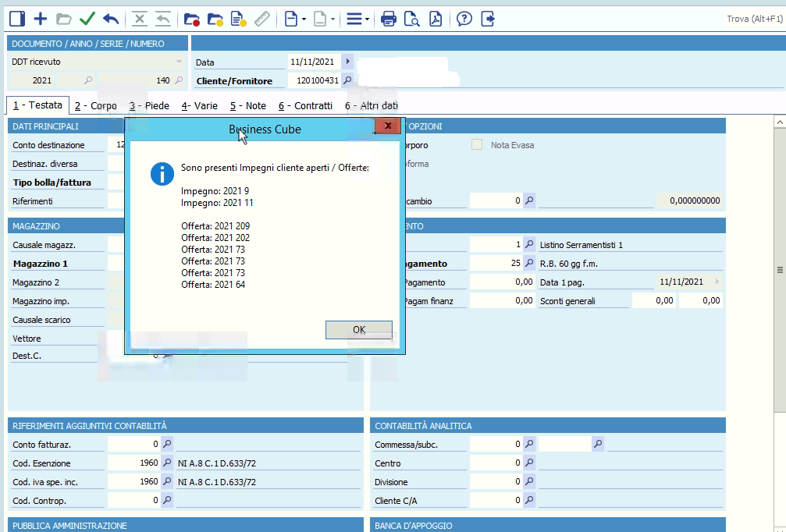
Task: Click lookup magnifier beside Cliente/Fornitore code
Action: coord(347,80)
